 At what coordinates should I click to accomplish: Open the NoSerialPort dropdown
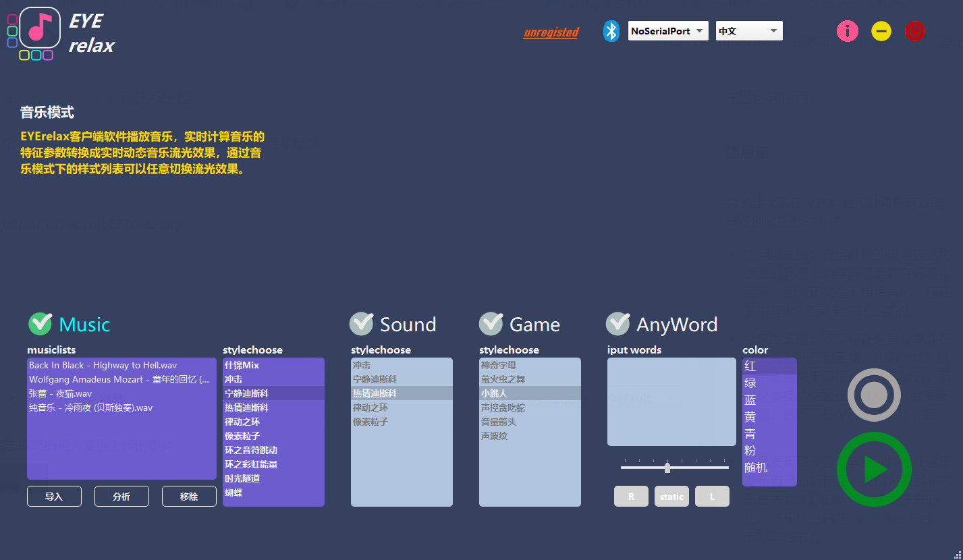(x=667, y=31)
